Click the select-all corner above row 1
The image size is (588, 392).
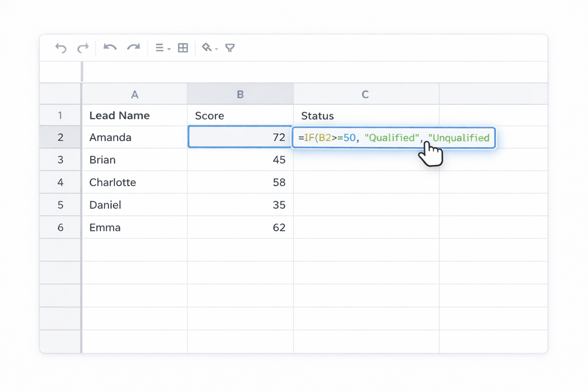point(60,94)
